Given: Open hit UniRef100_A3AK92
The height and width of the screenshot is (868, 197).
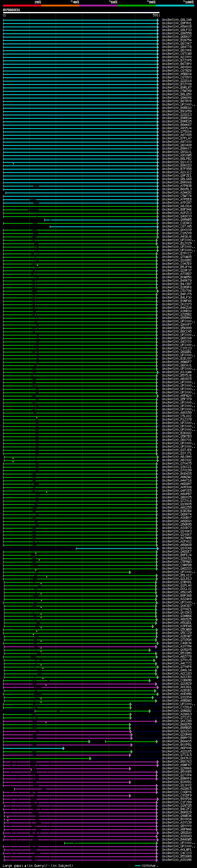Looking at the screenshot, I should 177,193.
